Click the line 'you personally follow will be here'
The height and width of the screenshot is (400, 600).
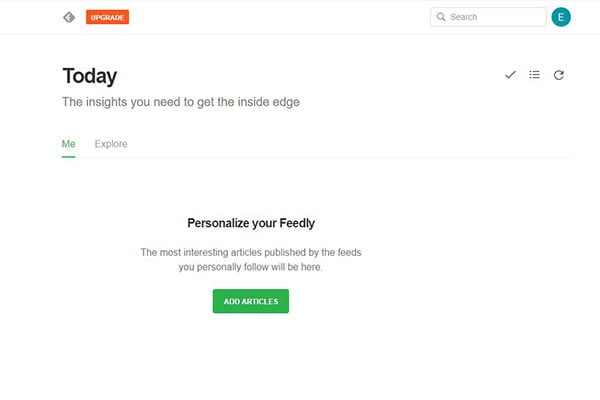[251, 267]
